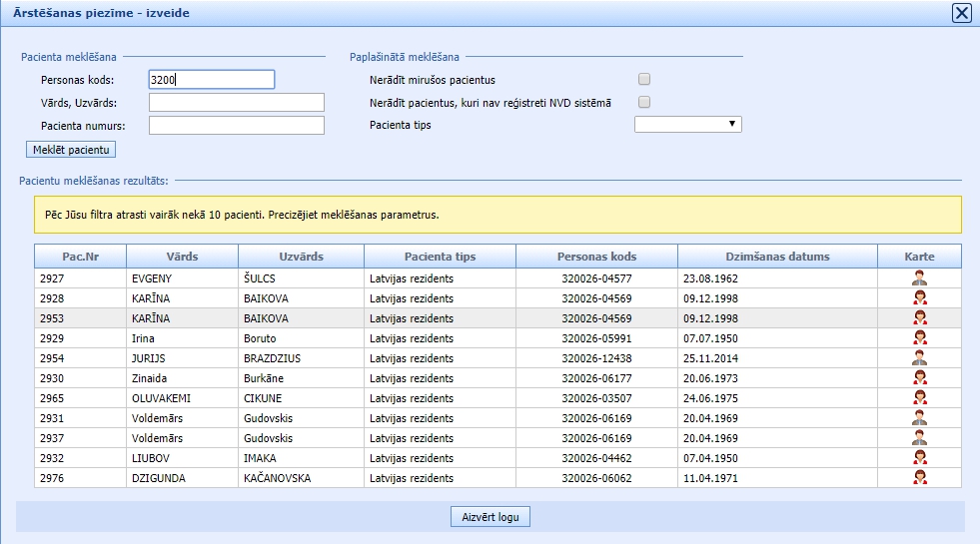Open card icon for DZIGUNDA KAČANOVSKA

coord(919,478)
